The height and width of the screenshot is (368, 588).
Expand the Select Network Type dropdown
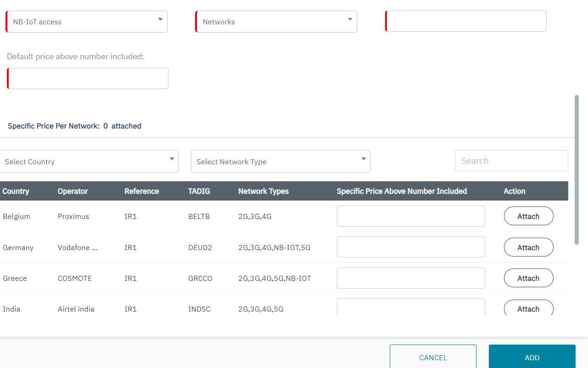280,162
